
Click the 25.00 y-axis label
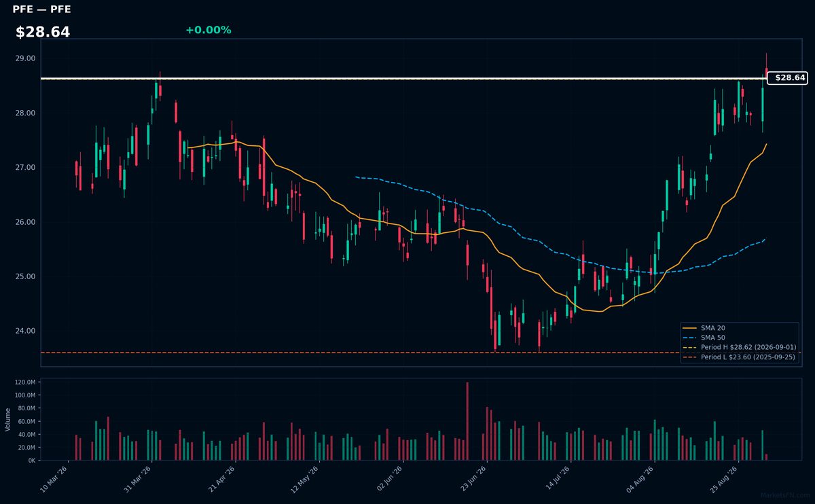(26, 276)
